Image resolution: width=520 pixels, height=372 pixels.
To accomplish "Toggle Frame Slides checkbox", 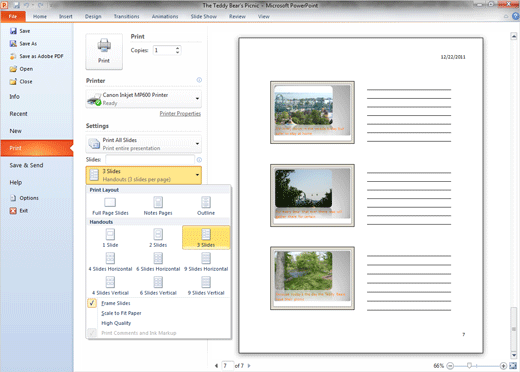I will [92, 303].
